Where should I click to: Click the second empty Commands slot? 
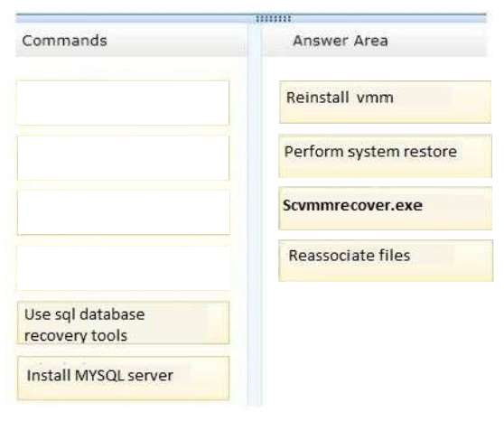[x=123, y=158]
